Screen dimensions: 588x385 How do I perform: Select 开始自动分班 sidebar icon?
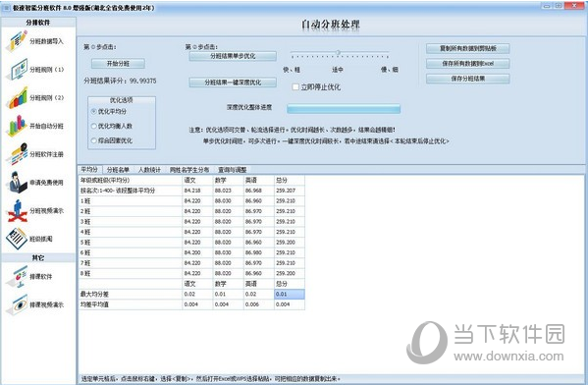tap(18, 126)
